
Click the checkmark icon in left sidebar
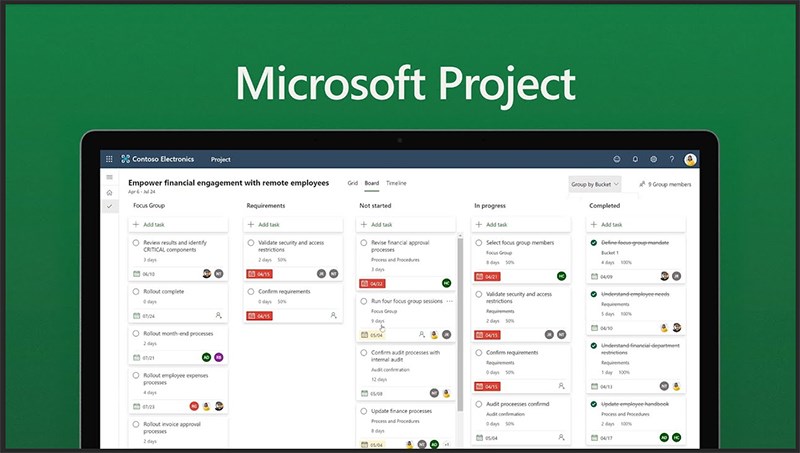[x=109, y=206]
